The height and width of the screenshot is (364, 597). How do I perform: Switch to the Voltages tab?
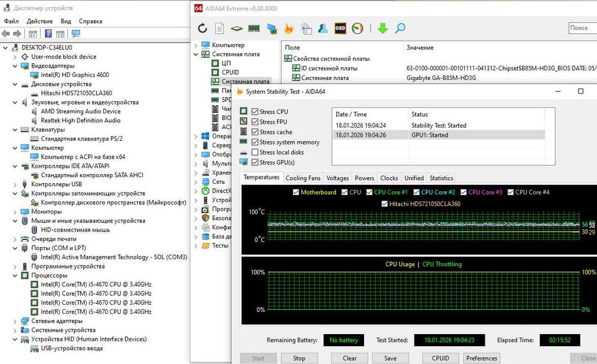point(337,178)
